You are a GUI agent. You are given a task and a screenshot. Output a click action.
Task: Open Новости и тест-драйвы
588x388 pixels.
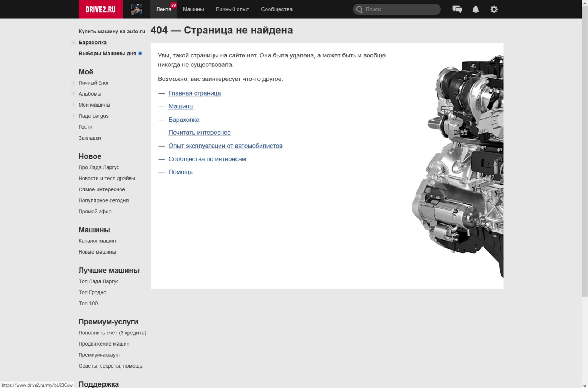(107, 179)
